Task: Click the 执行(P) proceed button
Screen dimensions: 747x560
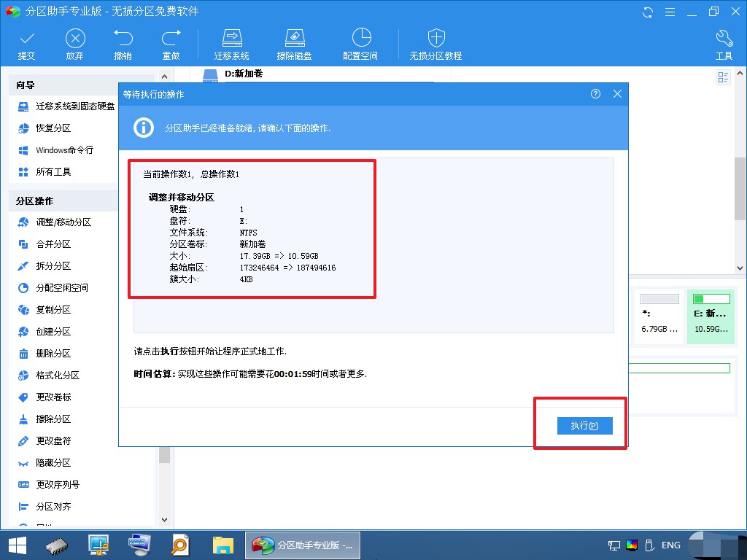Action: (584, 426)
